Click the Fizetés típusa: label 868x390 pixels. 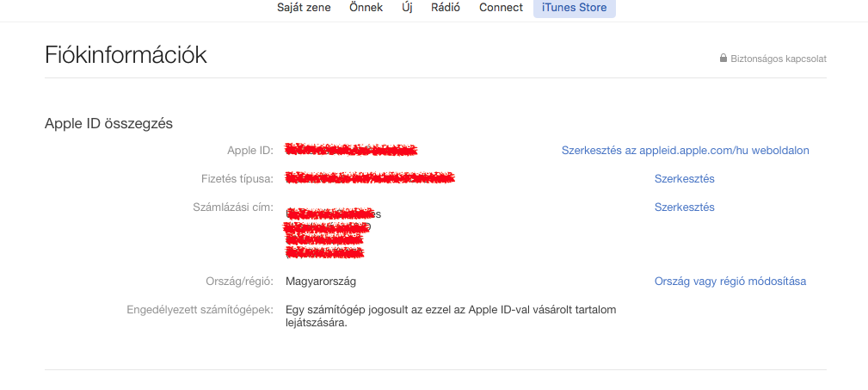click(237, 178)
